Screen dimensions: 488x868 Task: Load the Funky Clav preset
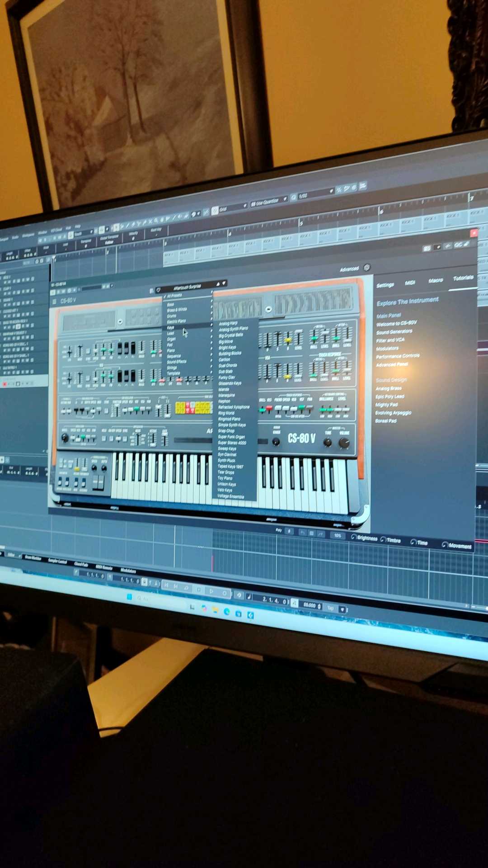coord(227,377)
